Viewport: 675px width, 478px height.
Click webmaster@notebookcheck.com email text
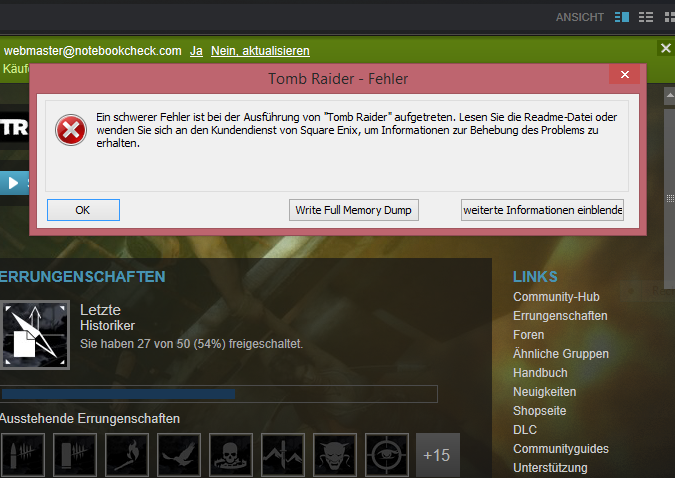[93, 51]
